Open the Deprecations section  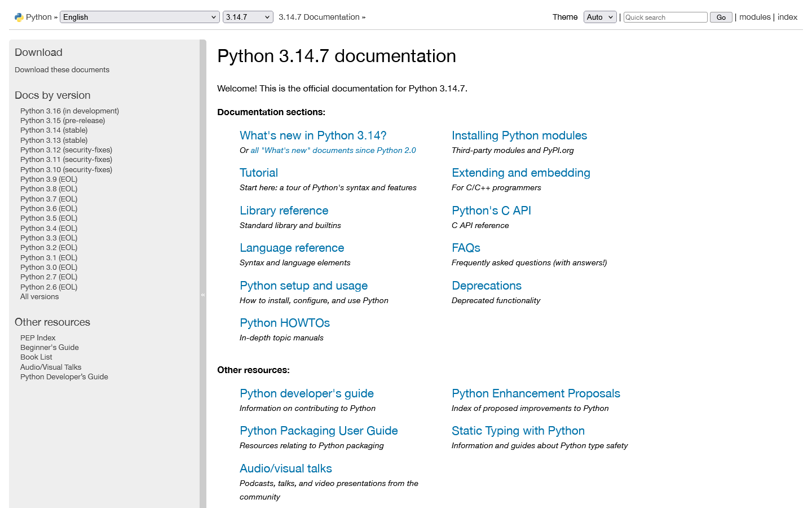(487, 286)
